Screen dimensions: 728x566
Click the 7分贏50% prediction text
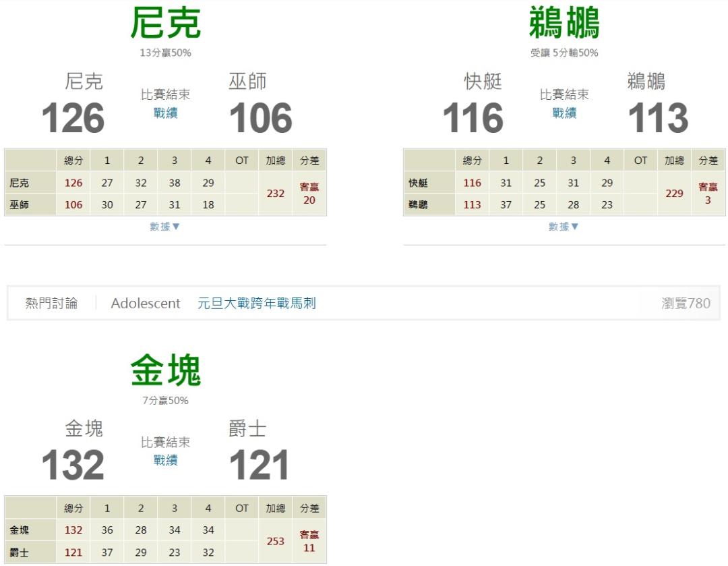[165, 400]
